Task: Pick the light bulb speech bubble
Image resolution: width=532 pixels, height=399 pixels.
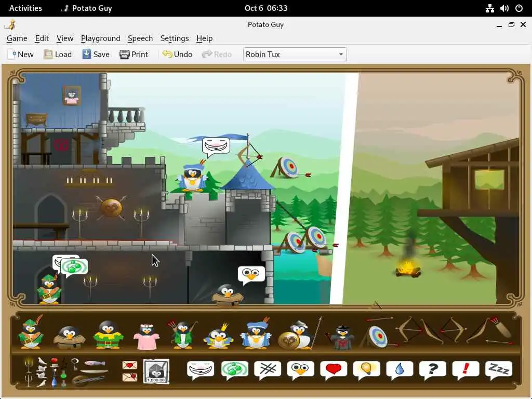Action: tap(366, 370)
